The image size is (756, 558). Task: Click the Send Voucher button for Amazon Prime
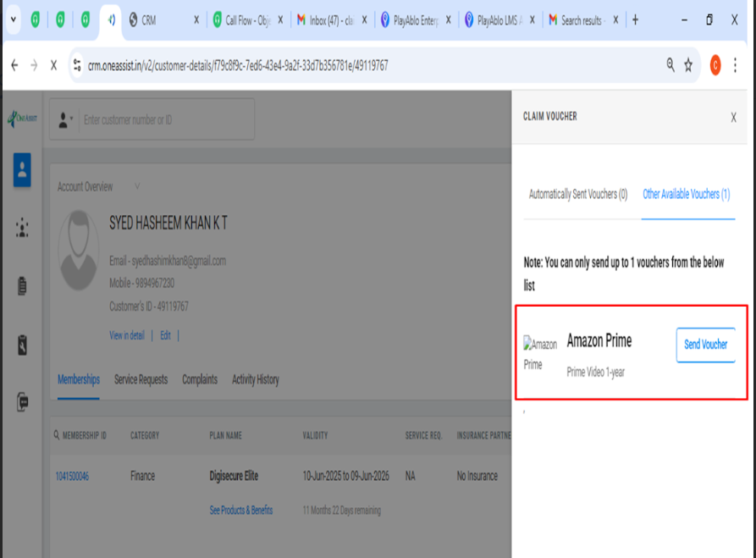(x=705, y=345)
